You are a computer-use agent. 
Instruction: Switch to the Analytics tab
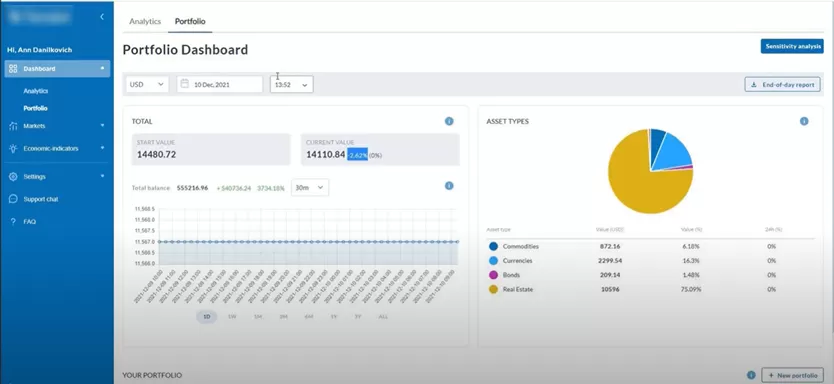pyautogui.click(x=145, y=21)
